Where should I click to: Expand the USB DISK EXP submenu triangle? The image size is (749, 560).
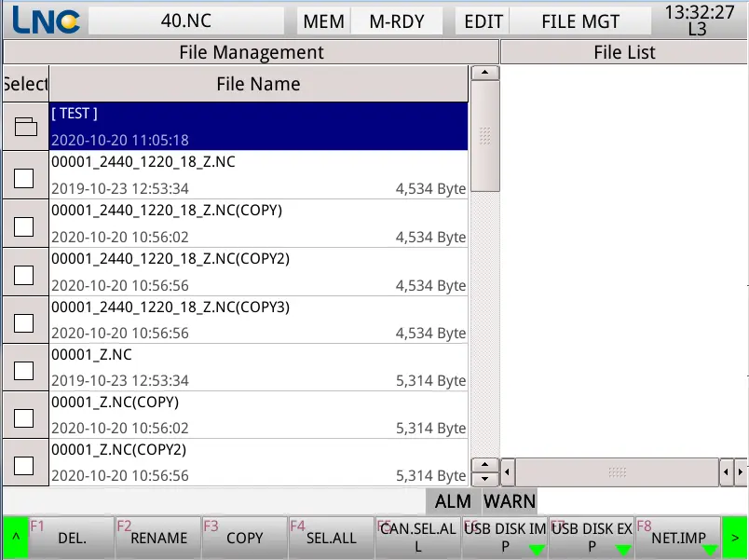(625, 550)
